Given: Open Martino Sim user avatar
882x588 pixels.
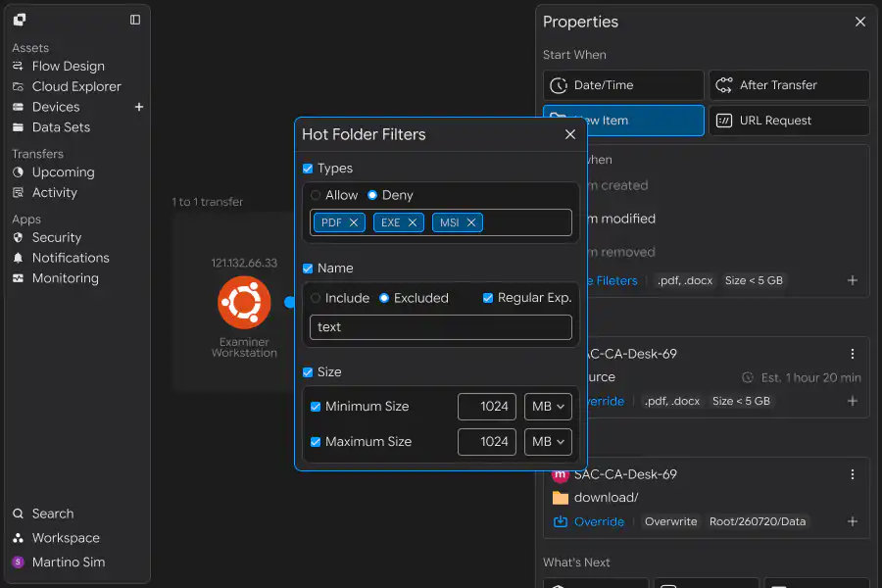Looking at the screenshot, I should click(18, 563).
